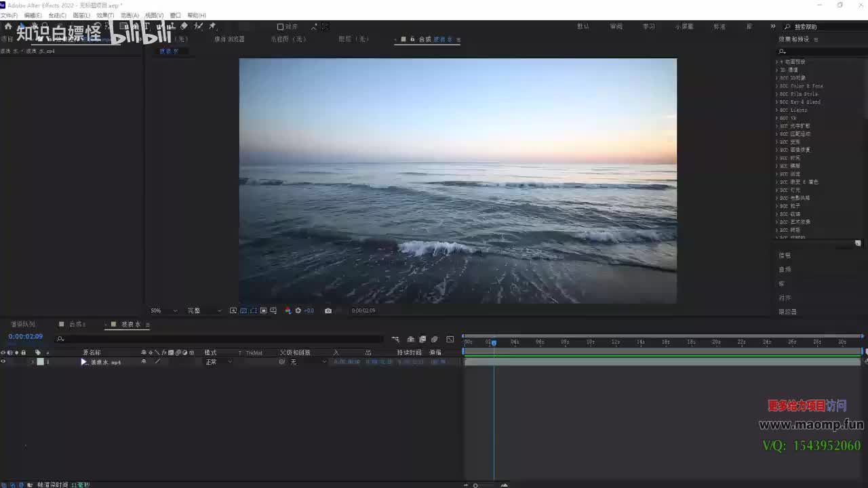This screenshot has width=868, height=488.
Task: Open the 文件(F) menu
Action: (x=9, y=15)
